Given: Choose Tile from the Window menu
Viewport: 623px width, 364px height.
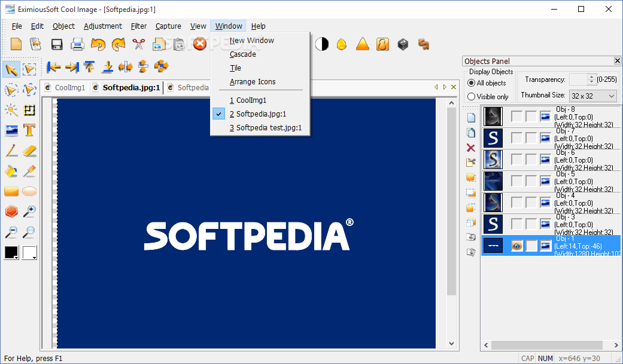Looking at the screenshot, I should click(235, 68).
